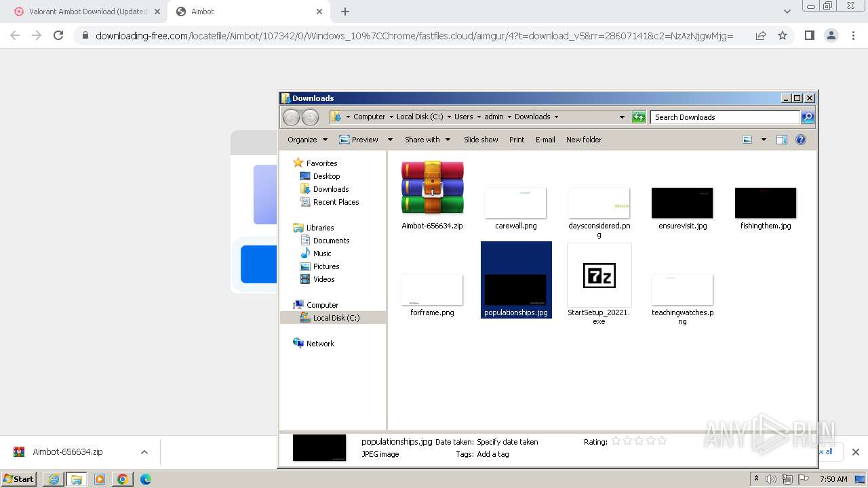The width and height of the screenshot is (868, 488).
Task: Select the StartSetup_20221.exe 7z icon
Action: pyautogui.click(x=599, y=275)
